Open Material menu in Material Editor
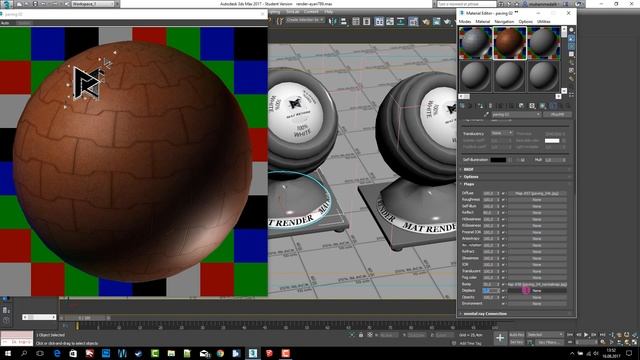This screenshot has width=640, height=360. click(482, 21)
